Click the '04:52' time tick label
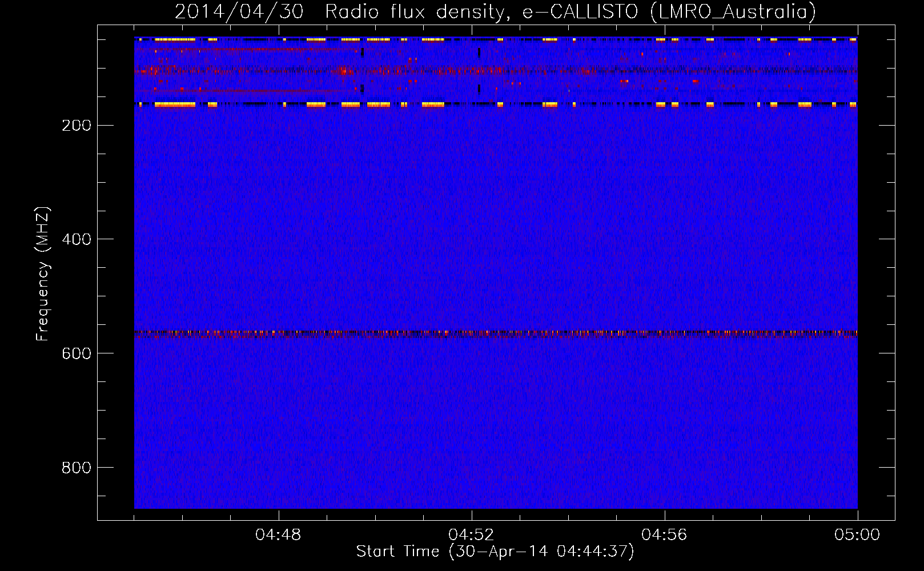924x571 pixels. (471, 535)
